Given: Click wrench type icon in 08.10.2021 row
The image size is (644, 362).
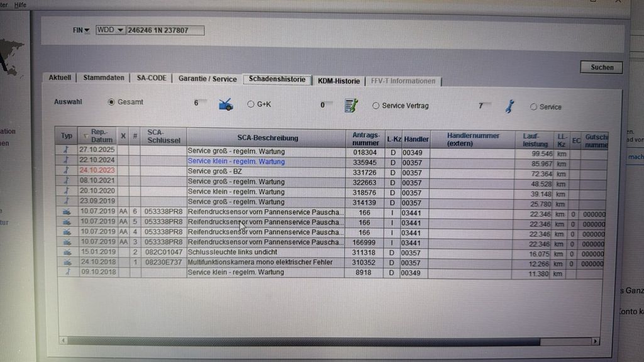Looking at the screenshot, I should (66, 180).
